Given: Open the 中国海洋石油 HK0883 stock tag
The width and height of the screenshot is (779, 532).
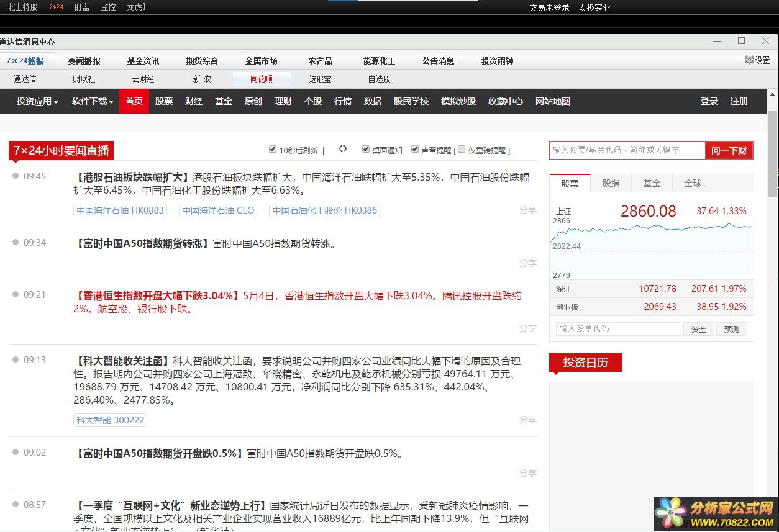Looking at the screenshot, I should pos(120,210).
